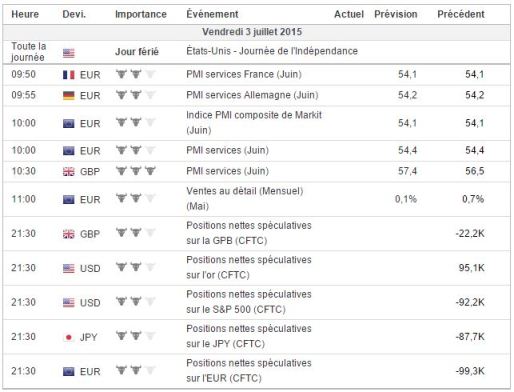Click the German flag icon at 09:55
Image resolution: width=514 pixels, height=392 pixels.
coord(69,96)
